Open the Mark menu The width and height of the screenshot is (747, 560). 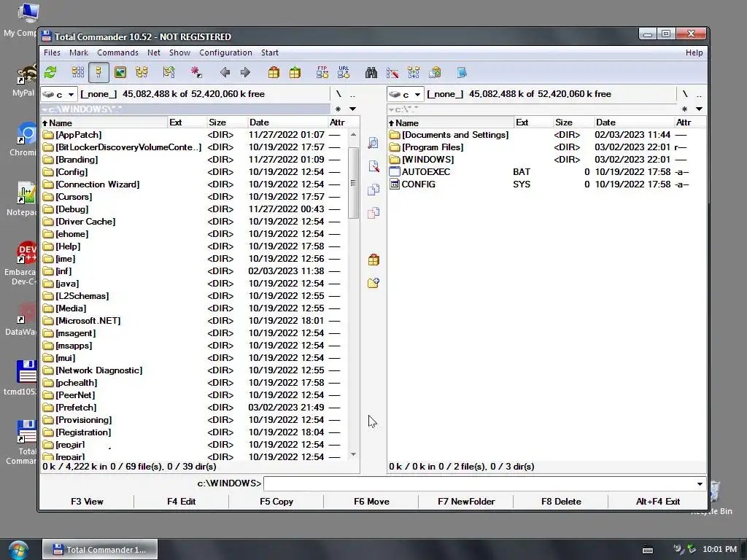[x=79, y=52]
